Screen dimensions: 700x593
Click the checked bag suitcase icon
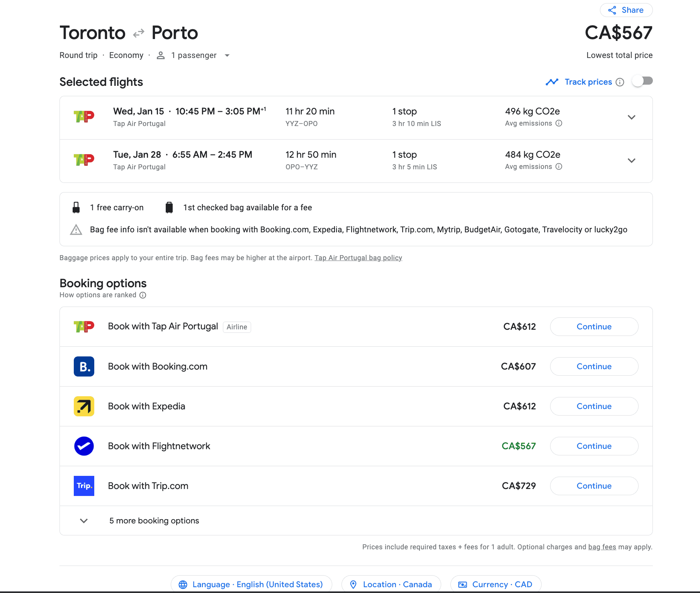coord(169,208)
